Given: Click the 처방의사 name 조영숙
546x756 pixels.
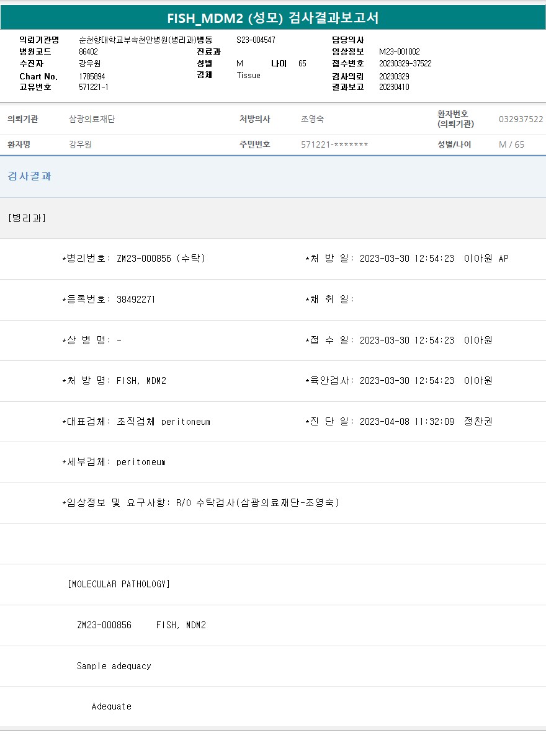Looking at the screenshot, I should coord(312,119).
